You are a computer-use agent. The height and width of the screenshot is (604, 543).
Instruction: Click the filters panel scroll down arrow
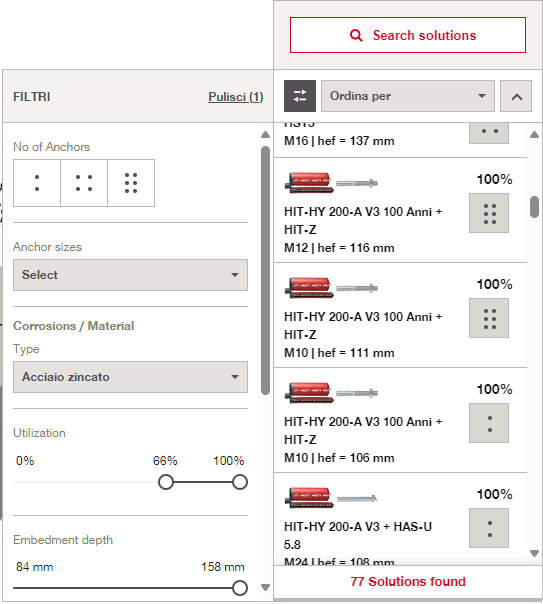click(265, 588)
